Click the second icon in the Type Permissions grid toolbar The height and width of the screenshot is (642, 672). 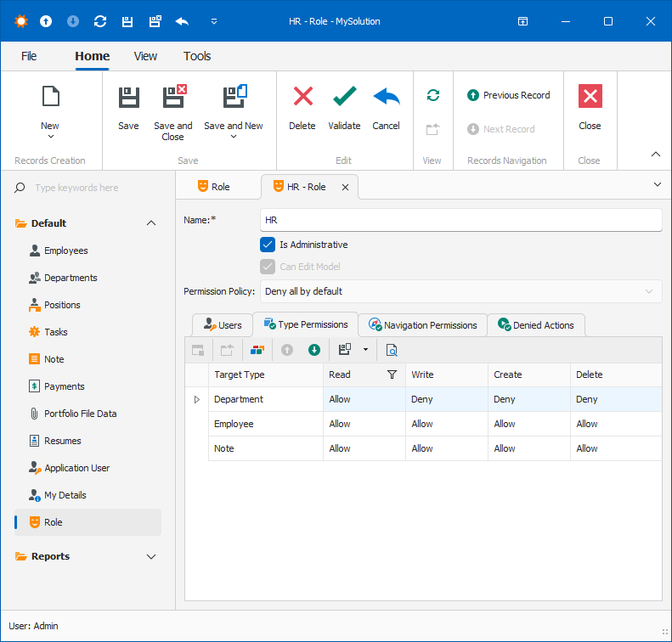(227, 351)
